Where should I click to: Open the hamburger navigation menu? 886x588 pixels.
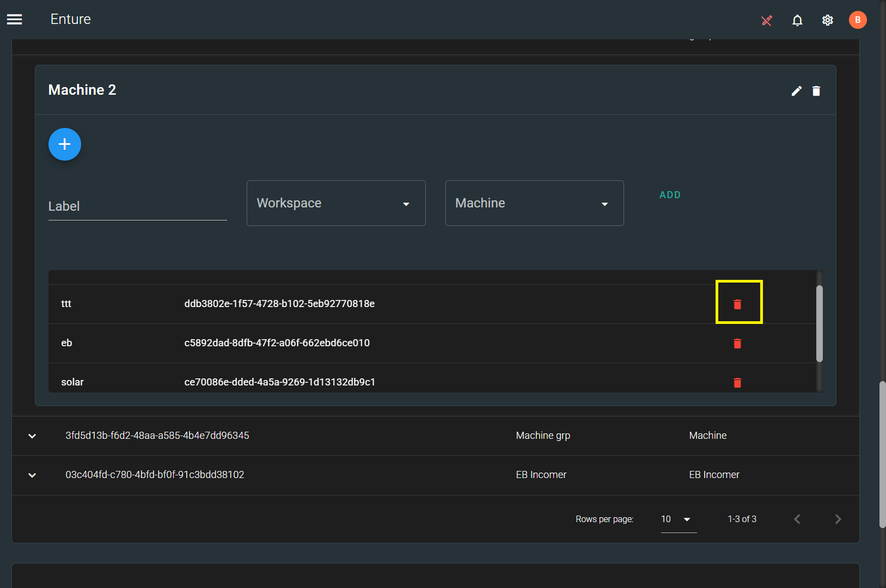[15, 20]
